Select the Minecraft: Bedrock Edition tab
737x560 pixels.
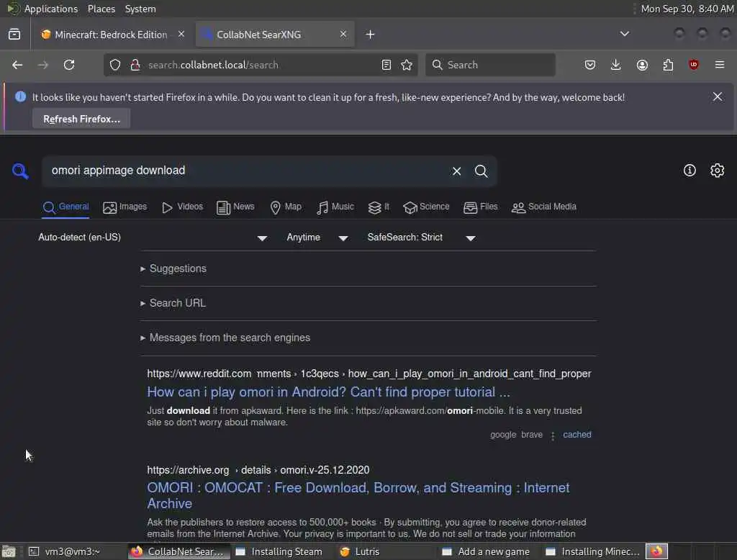click(x=112, y=35)
